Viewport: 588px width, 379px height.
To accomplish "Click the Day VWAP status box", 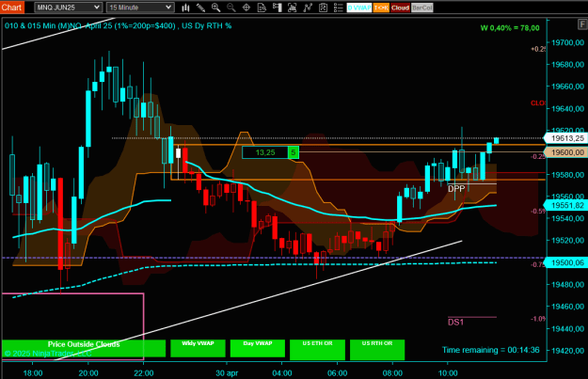I will (x=258, y=348).
